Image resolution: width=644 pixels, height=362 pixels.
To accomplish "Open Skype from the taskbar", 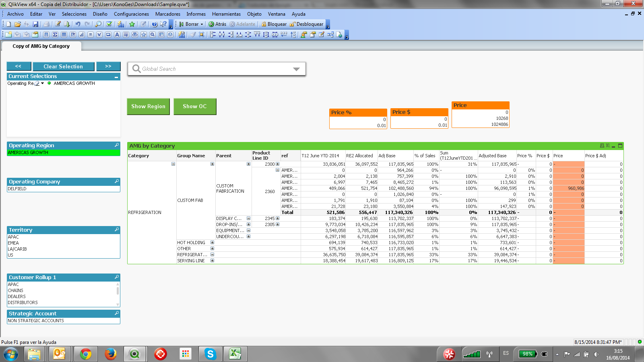I will point(211,354).
